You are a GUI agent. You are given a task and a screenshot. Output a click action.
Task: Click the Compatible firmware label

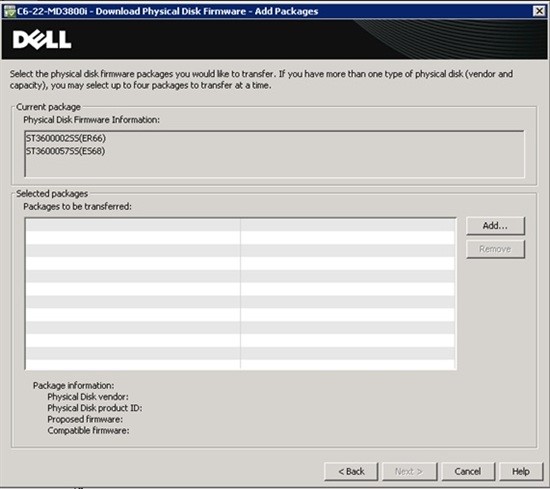click(x=88, y=430)
